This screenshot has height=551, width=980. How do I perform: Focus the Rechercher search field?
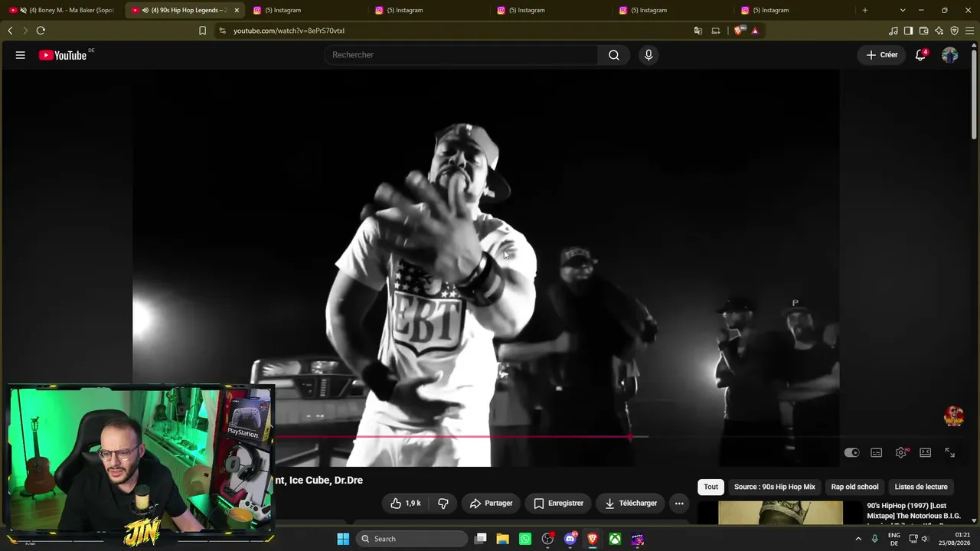click(x=461, y=55)
